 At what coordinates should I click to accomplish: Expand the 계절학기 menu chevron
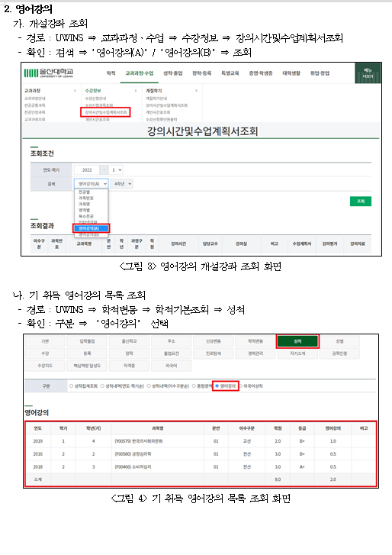[196, 91]
